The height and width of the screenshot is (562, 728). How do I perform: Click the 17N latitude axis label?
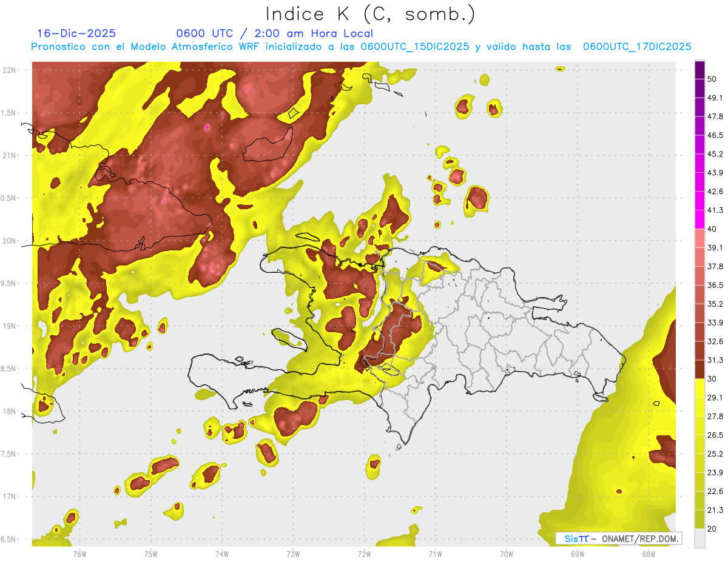pos(11,497)
